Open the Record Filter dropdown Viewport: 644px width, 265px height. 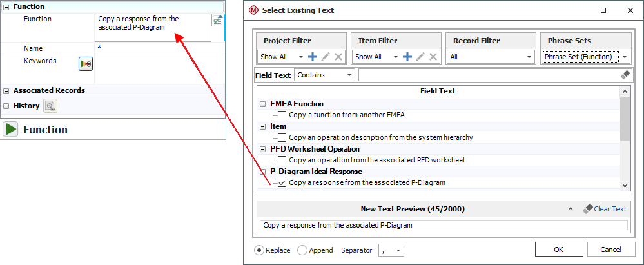click(x=529, y=57)
